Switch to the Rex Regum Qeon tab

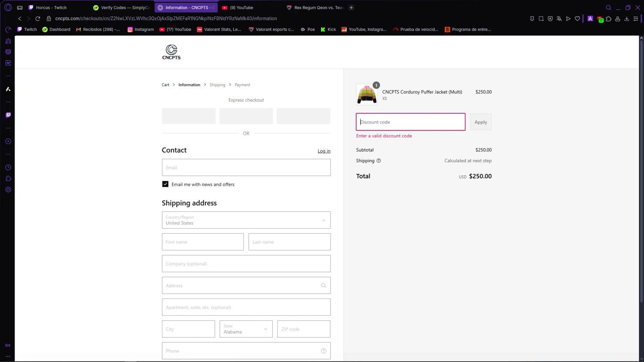pyautogui.click(x=315, y=7)
